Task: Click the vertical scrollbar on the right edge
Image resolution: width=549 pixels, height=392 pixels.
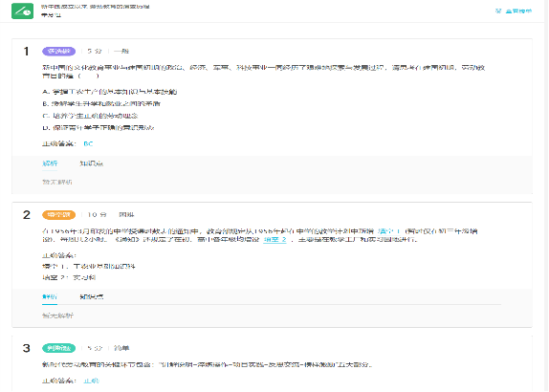Action: (546, 196)
